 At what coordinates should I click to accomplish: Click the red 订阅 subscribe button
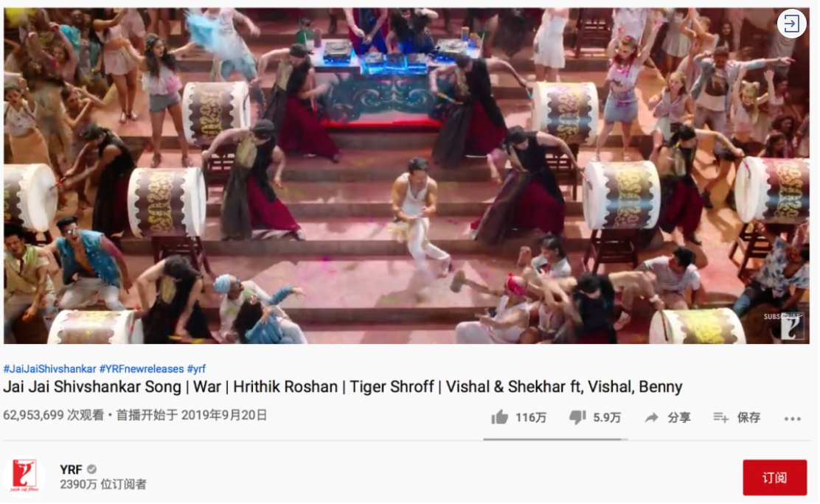(x=774, y=477)
